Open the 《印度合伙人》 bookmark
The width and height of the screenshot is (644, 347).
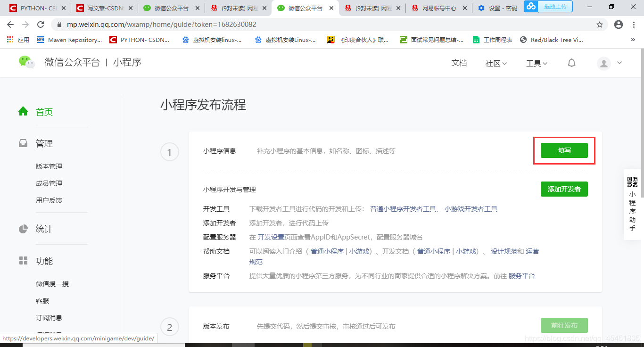pos(358,40)
